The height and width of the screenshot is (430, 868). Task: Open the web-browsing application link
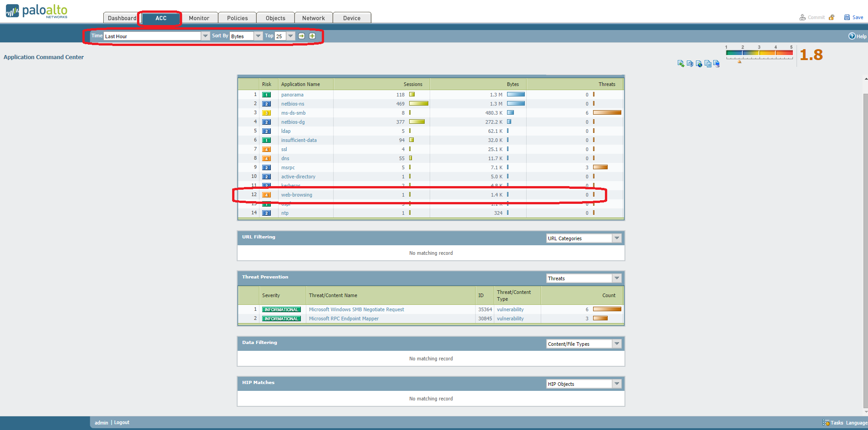pyautogui.click(x=297, y=195)
